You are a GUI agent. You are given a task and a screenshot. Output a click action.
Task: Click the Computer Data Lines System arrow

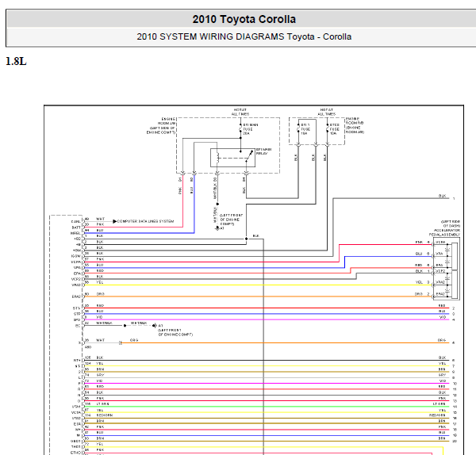(114, 221)
